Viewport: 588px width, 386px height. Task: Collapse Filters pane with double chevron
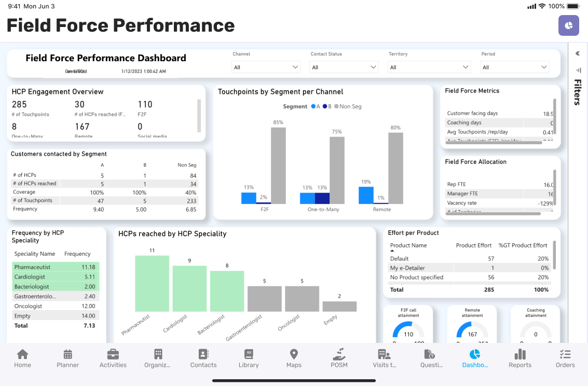pyautogui.click(x=578, y=53)
